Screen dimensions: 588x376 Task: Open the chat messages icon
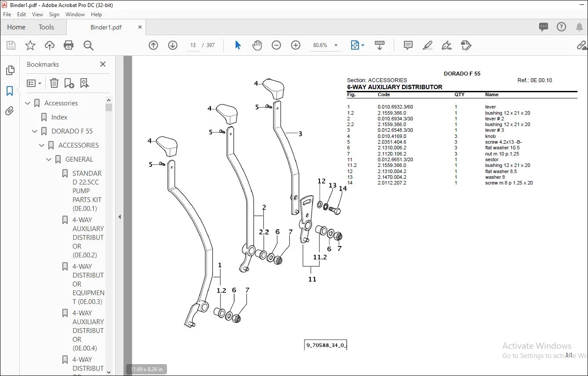click(544, 27)
